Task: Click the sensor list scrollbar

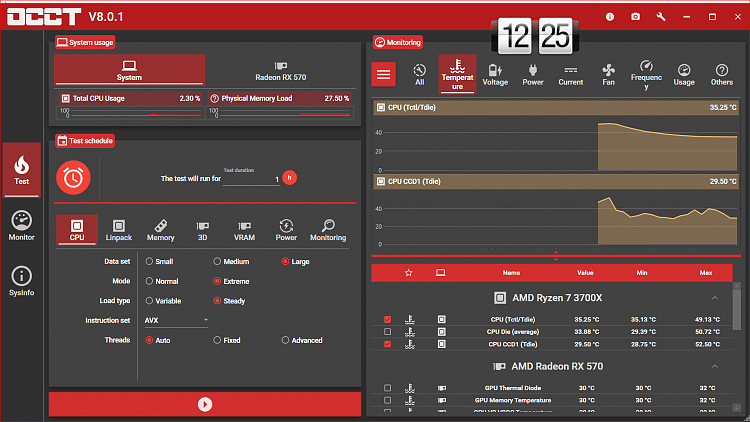Action: tap(737, 310)
